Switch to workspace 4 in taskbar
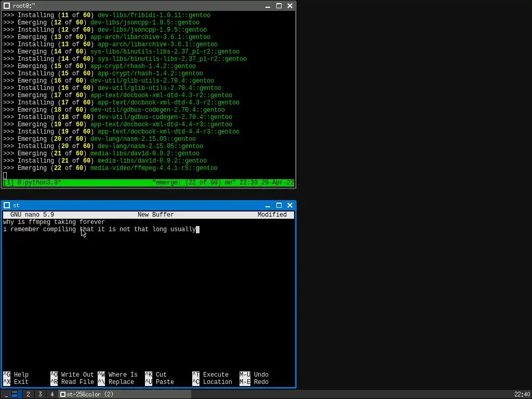The image size is (532, 399). pos(52,394)
